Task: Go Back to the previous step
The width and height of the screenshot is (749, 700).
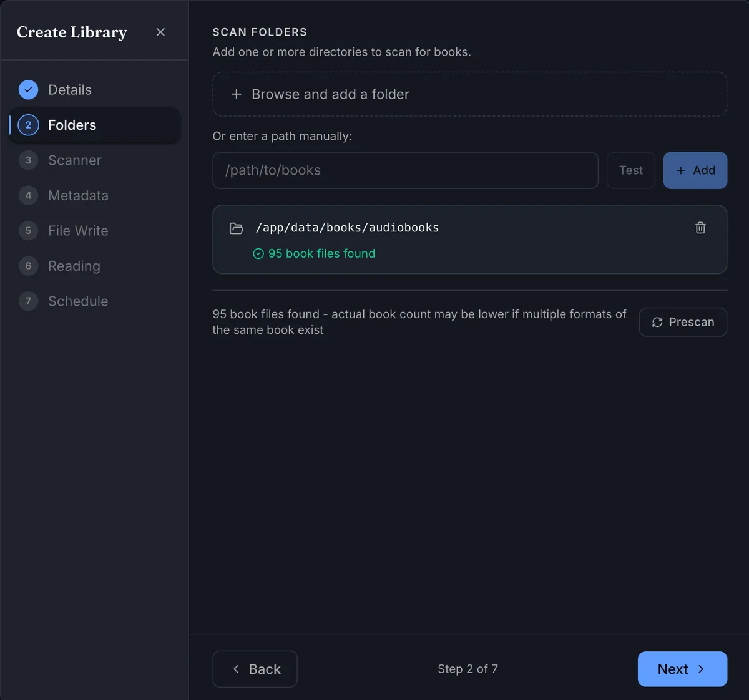Action: tap(255, 669)
